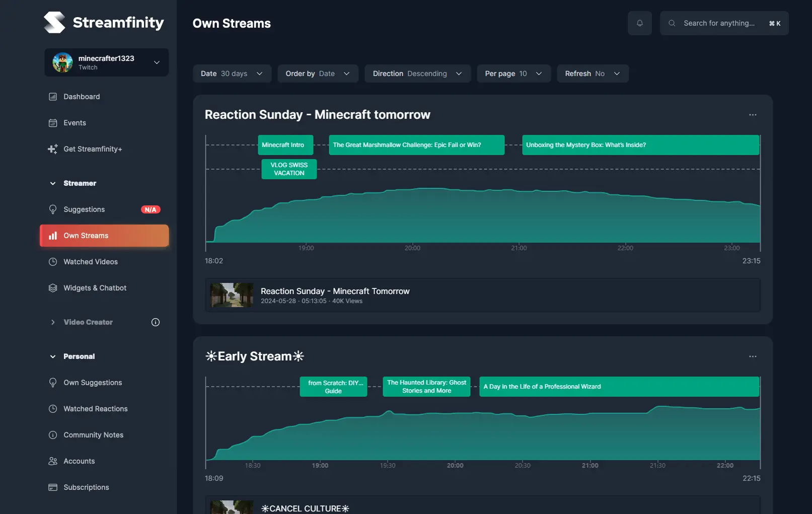Viewport: 812px width, 514px height.
Task: Click the Video Creator info icon
Action: pyautogui.click(x=156, y=322)
